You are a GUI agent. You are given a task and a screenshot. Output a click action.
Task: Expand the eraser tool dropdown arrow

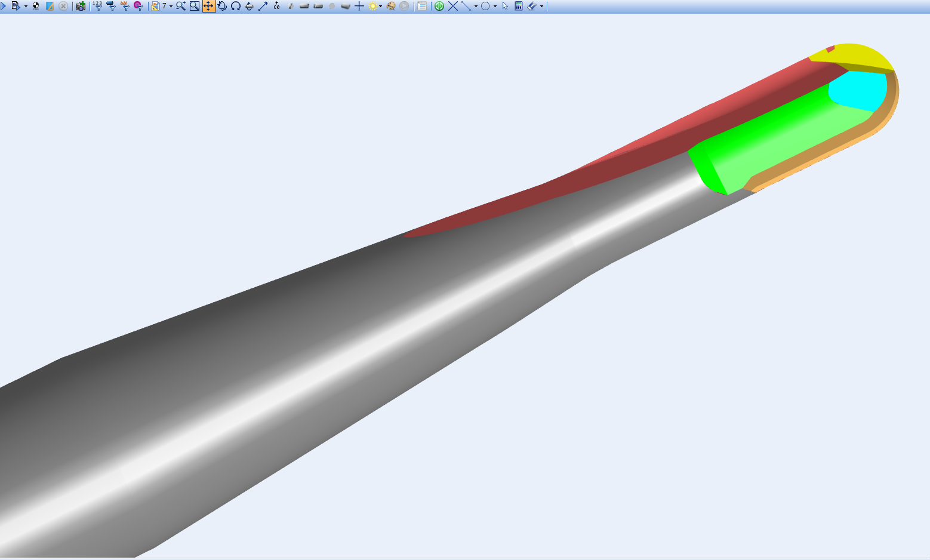click(x=542, y=7)
